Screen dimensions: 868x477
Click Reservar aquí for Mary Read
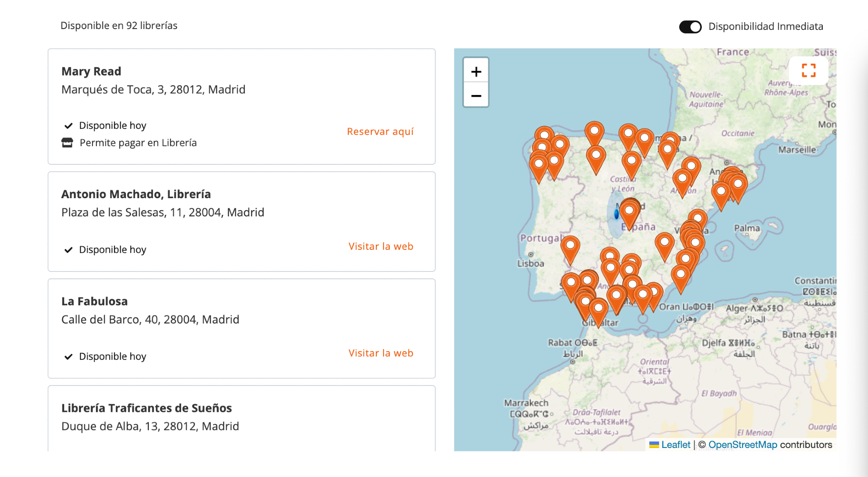point(380,131)
